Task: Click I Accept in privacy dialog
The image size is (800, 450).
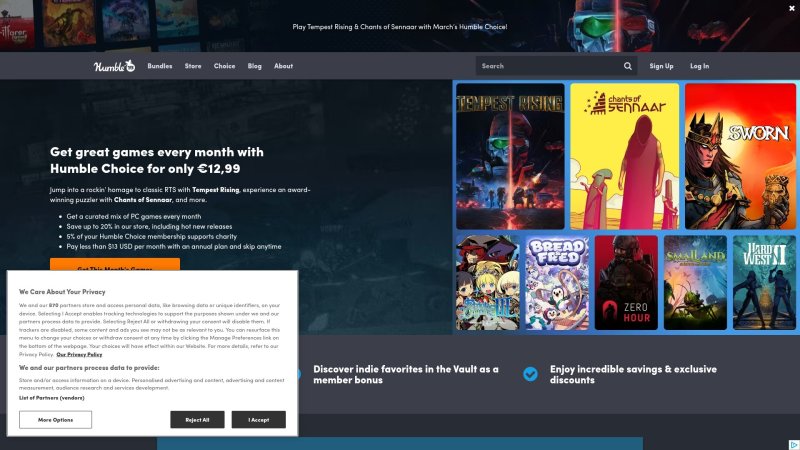Action: coord(259,419)
